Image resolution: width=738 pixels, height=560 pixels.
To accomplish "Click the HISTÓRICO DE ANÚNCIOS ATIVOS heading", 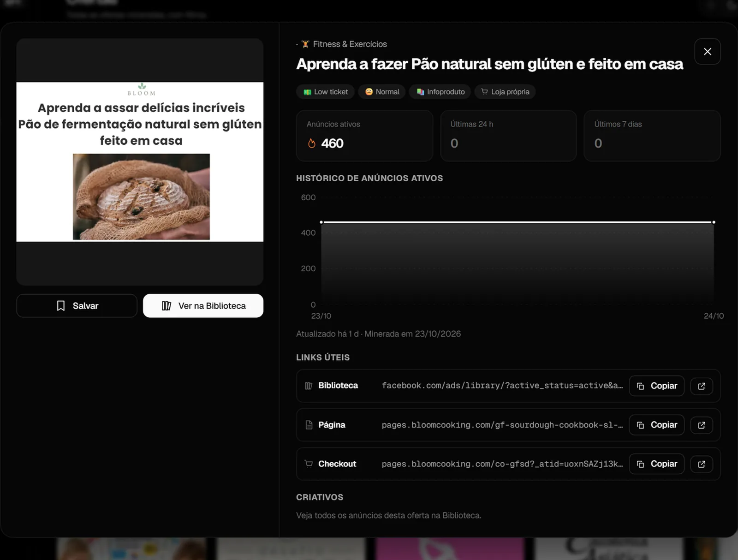I will coord(369,178).
